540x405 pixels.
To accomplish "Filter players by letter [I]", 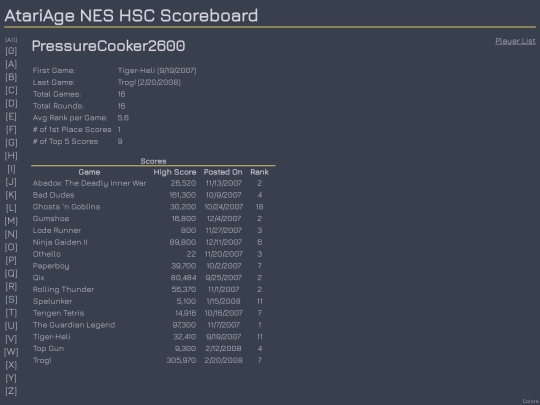I will click(x=11, y=169).
